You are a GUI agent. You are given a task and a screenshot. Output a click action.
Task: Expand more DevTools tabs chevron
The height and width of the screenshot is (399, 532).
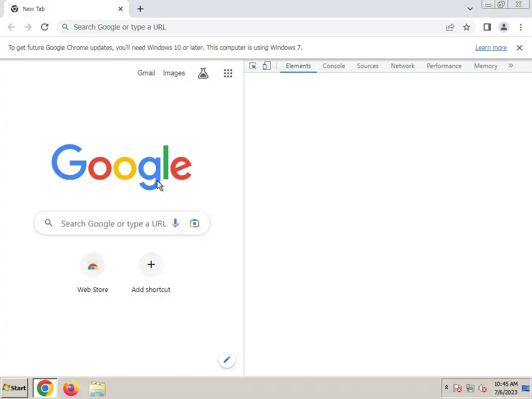[x=511, y=65]
